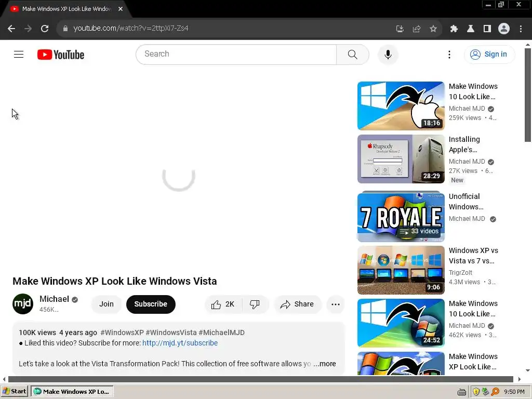The height and width of the screenshot is (399, 532).
Task: Share this page icon in address bar
Action: pos(416,29)
